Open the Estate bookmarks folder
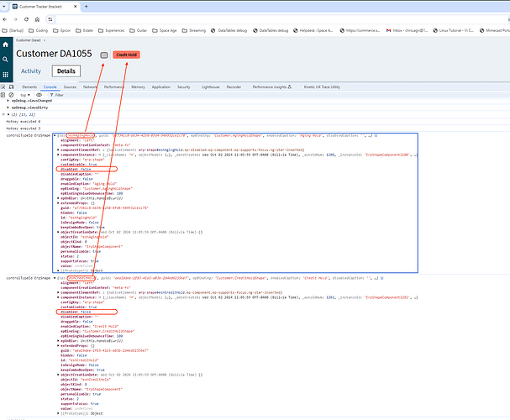510x420 pixels. point(84,30)
